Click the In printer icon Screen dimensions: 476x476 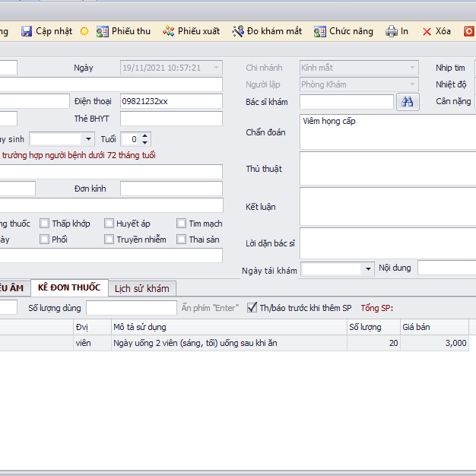(391, 31)
